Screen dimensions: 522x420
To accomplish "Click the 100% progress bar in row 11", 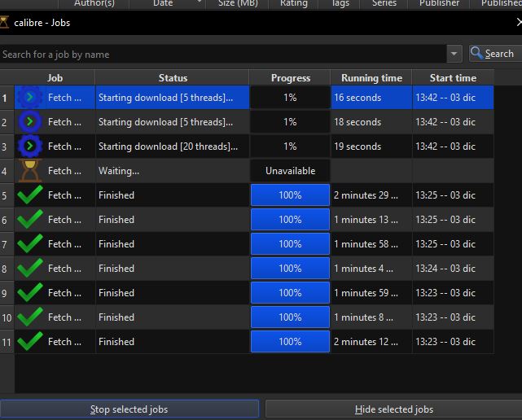I will tap(290, 342).
